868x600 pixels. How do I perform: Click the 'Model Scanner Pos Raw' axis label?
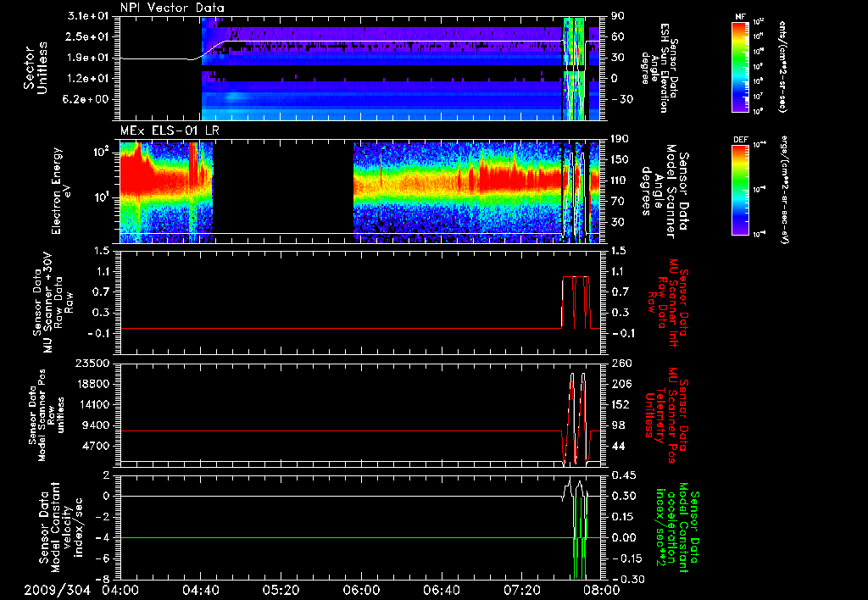click(x=47, y=414)
